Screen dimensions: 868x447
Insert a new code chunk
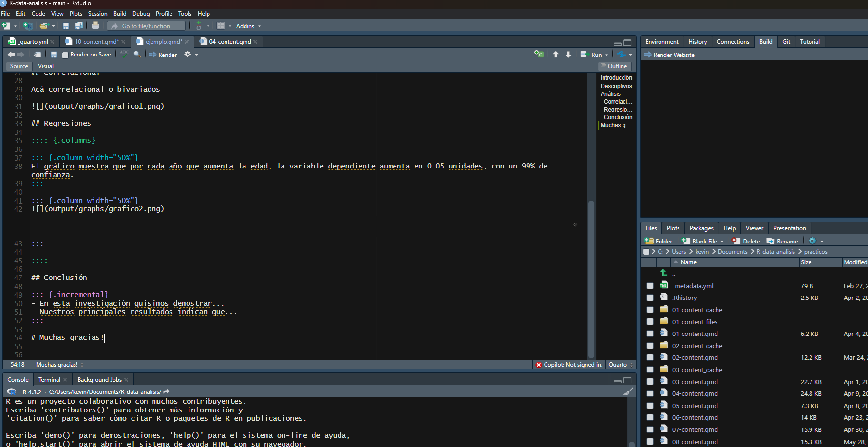tap(538, 55)
